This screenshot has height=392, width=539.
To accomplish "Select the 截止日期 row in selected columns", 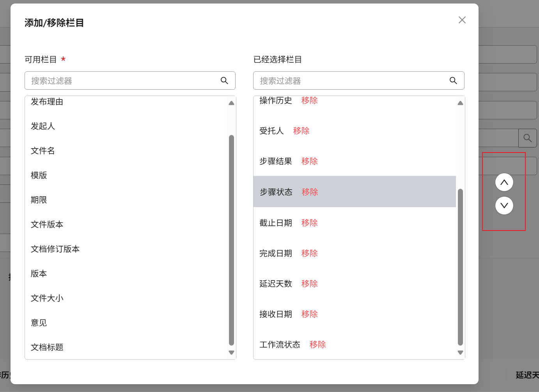I will pyautogui.click(x=276, y=223).
